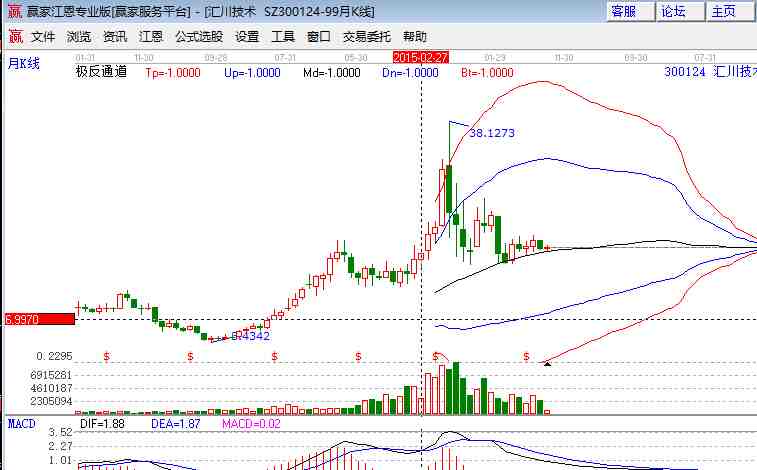Click the Dn=-1.0000 indicator value
The height and width of the screenshot is (470, 757).
pyautogui.click(x=410, y=73)
